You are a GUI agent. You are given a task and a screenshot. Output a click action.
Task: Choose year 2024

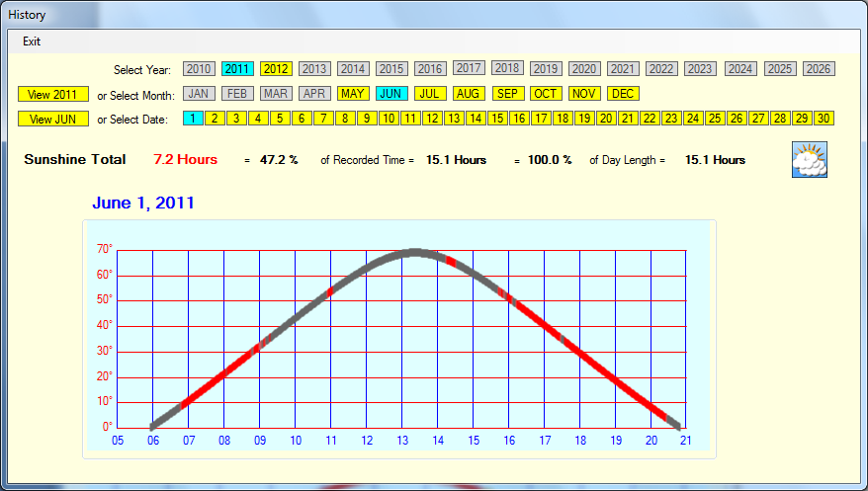pos(740,68)
